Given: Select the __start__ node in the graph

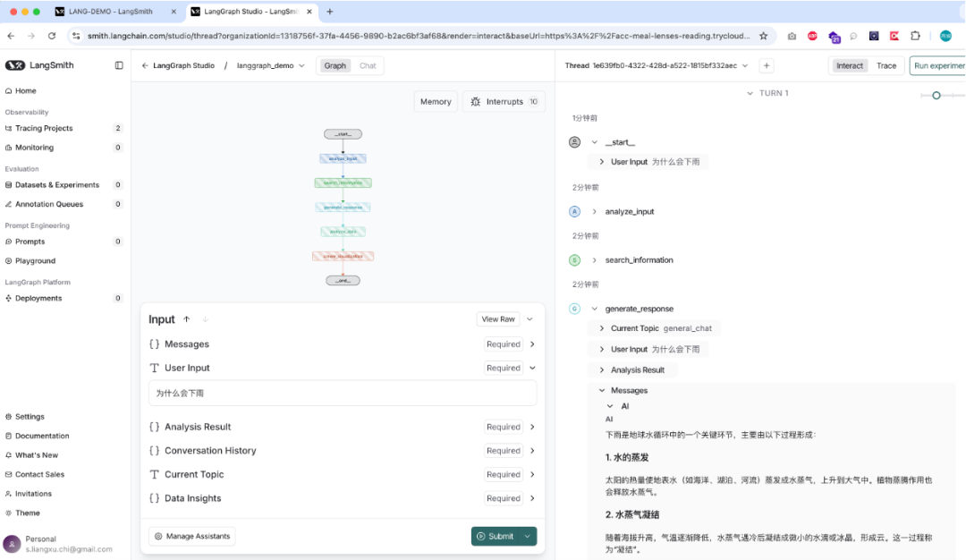Looking at the screenshot, I should pyautogui.click(x=343, y=133).
